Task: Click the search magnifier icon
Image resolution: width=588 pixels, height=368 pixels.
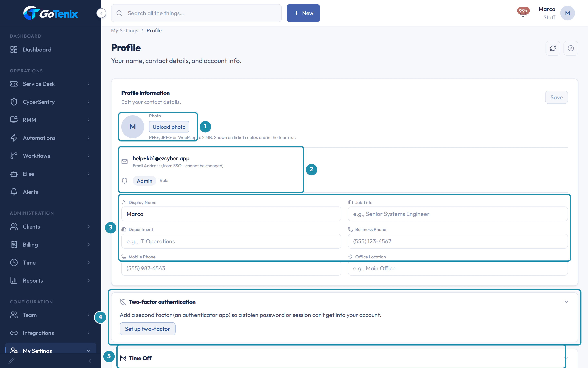Action: (119, 13)
